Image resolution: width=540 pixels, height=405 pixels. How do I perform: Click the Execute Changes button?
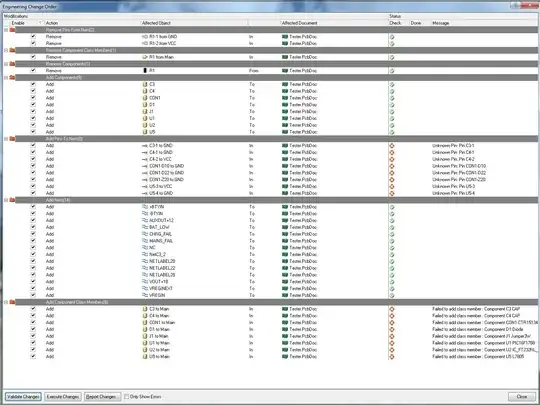63,397
